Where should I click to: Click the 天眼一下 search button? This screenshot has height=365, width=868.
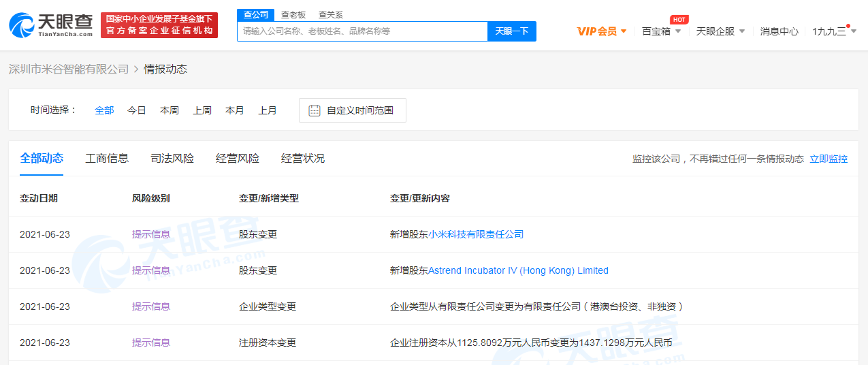click(512, 31)
